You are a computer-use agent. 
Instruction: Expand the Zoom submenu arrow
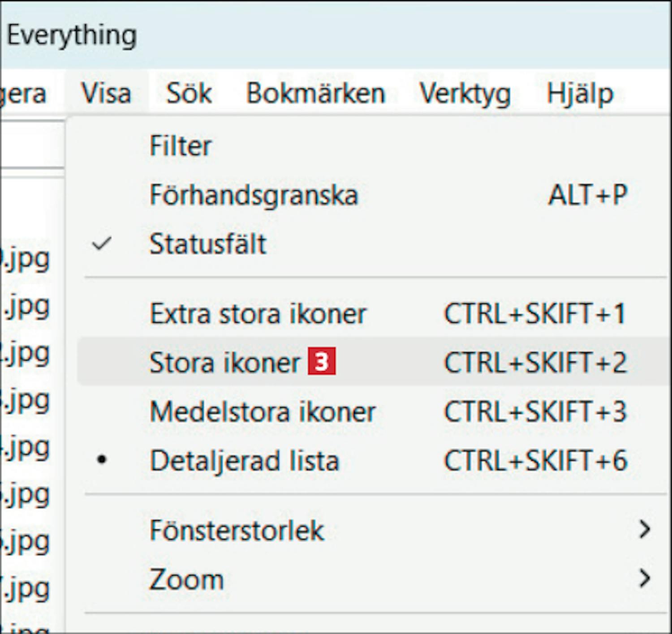click(644, 578)
